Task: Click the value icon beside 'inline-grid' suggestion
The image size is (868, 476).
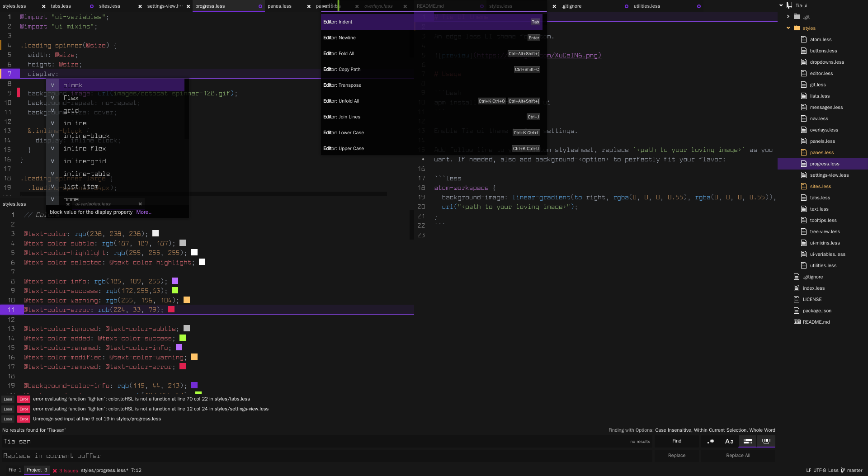Action: point(52,161)
